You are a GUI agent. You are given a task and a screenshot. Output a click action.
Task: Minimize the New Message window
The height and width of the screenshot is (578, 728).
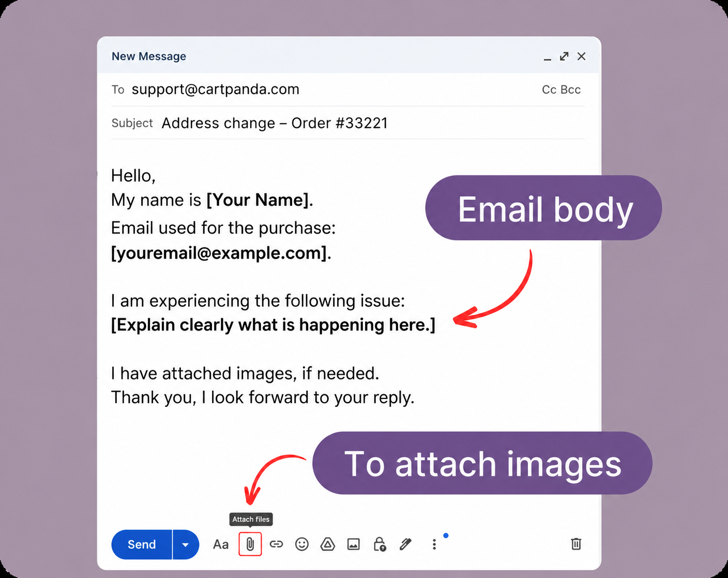coord(548,58)
